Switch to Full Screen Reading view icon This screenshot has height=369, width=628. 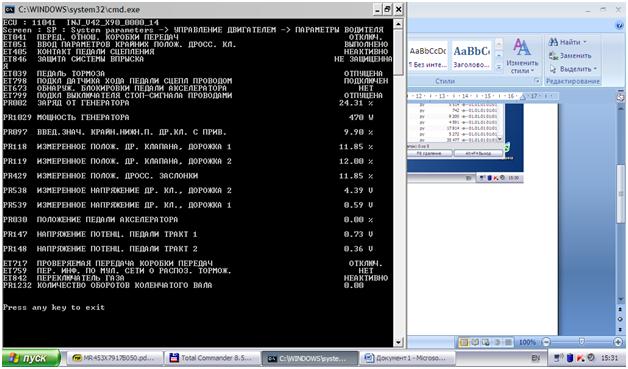475,342
